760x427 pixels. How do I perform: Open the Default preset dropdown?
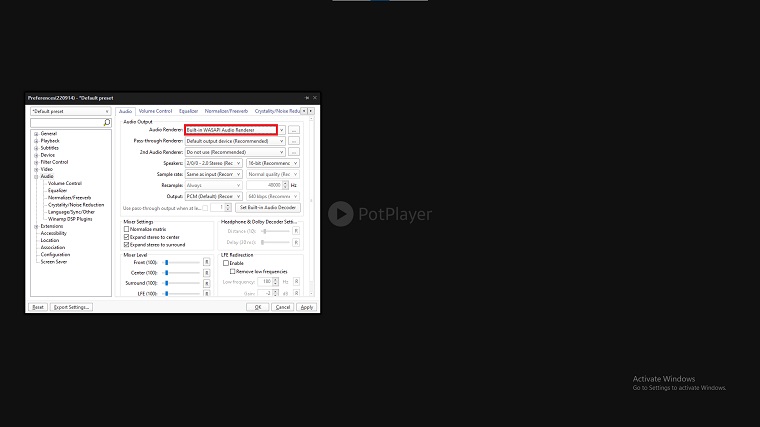[71, 111]
